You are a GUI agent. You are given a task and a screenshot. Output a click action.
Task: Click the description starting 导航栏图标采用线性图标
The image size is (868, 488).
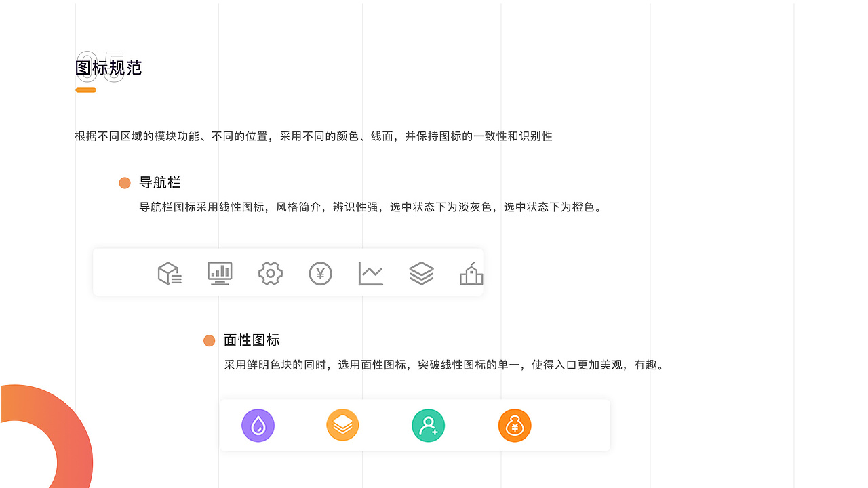click(x=371, y=207)
